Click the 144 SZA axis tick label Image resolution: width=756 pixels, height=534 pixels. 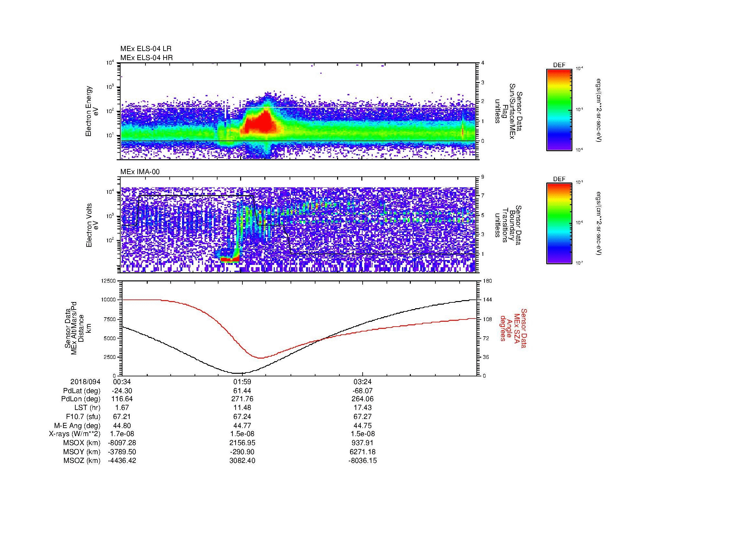tap(487, 300)
